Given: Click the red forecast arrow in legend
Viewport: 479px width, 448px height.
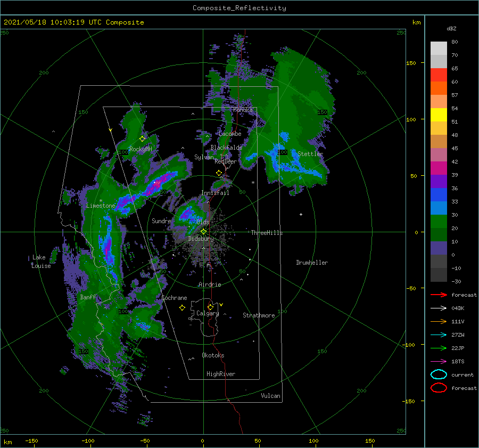Looking at the screenshot, I should click(439, 295).
